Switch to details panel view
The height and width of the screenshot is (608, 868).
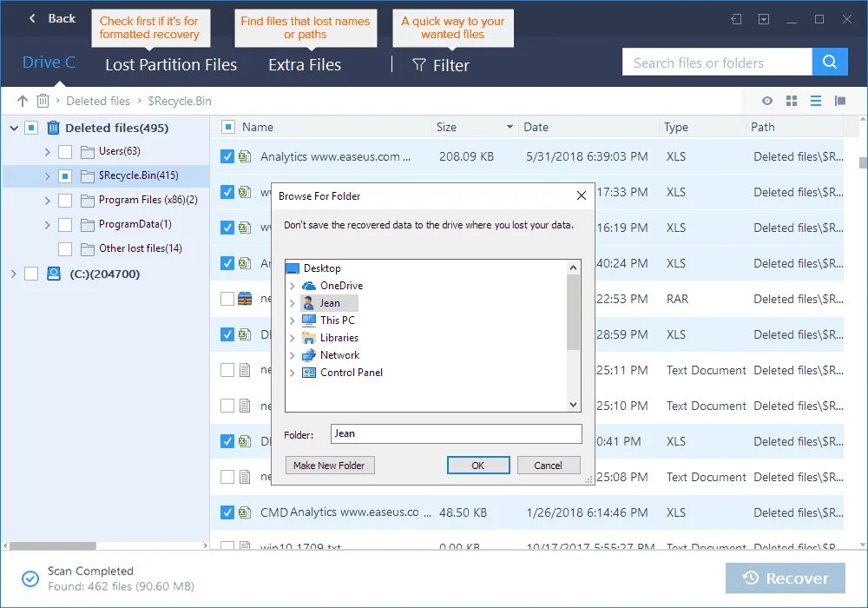pos(839,101)
